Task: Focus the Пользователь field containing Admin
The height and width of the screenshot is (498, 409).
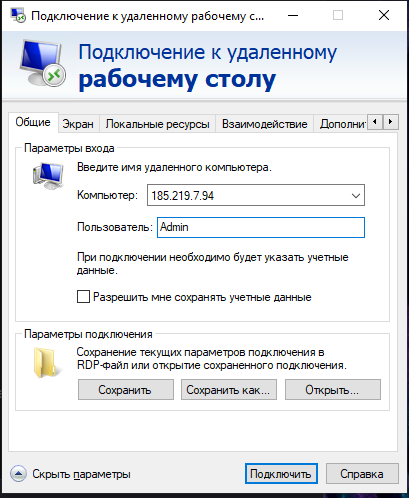Action: point(261,227)
